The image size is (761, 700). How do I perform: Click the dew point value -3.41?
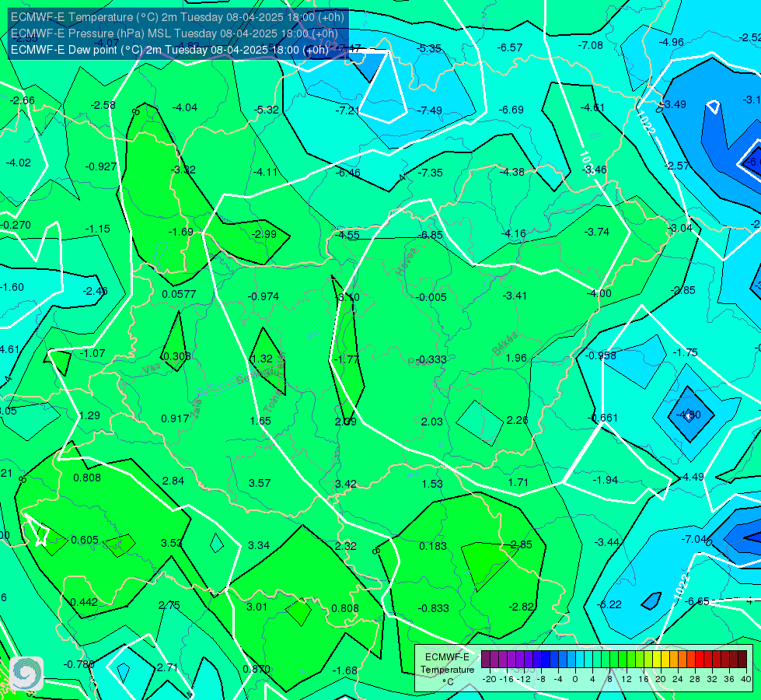[x=515, y=296]
